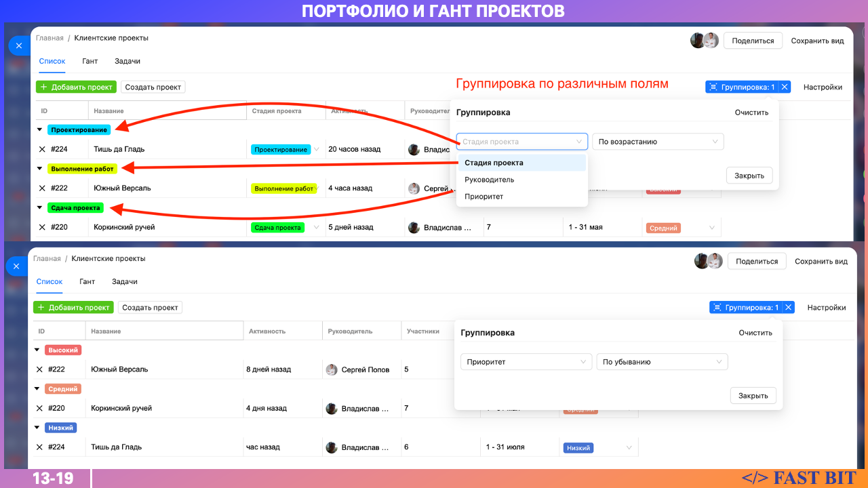Close the upper view with the blue X circle
868x488 pixels.
tap(18, 45)
